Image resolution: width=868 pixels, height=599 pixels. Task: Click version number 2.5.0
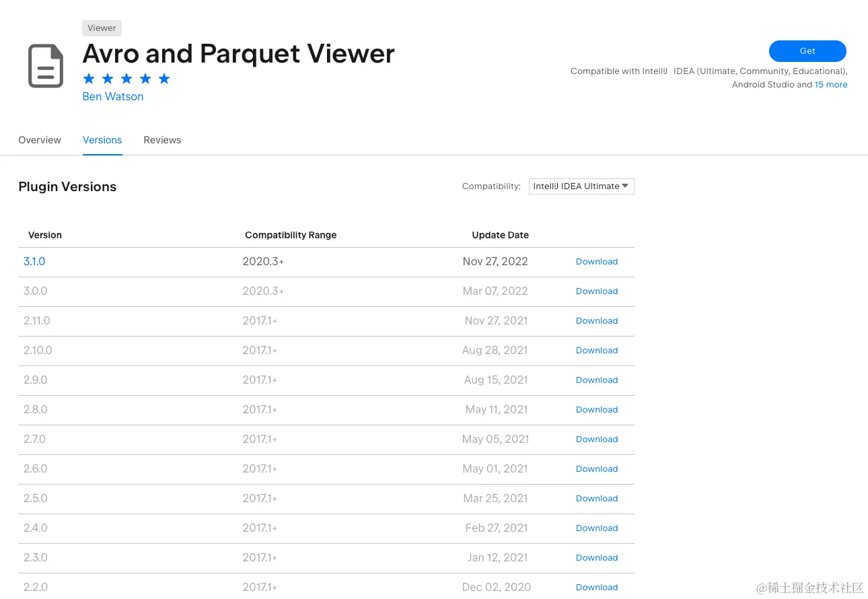pyautogui.click(x=36, y=499)
